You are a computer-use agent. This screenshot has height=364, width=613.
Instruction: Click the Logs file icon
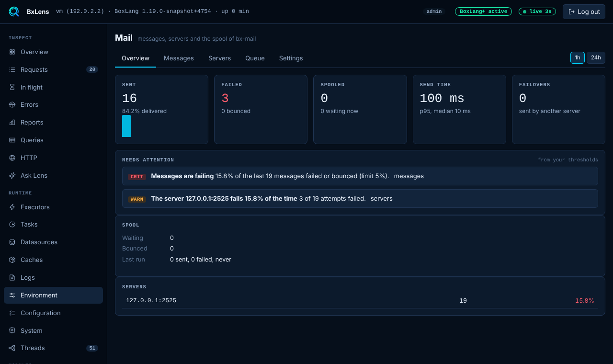pyautogui.click(x=12, y=277)
